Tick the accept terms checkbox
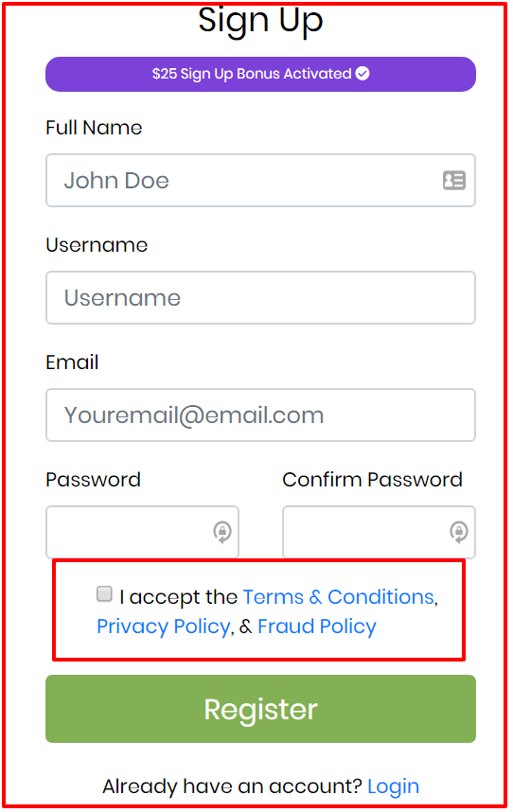 tap(104, 593)
